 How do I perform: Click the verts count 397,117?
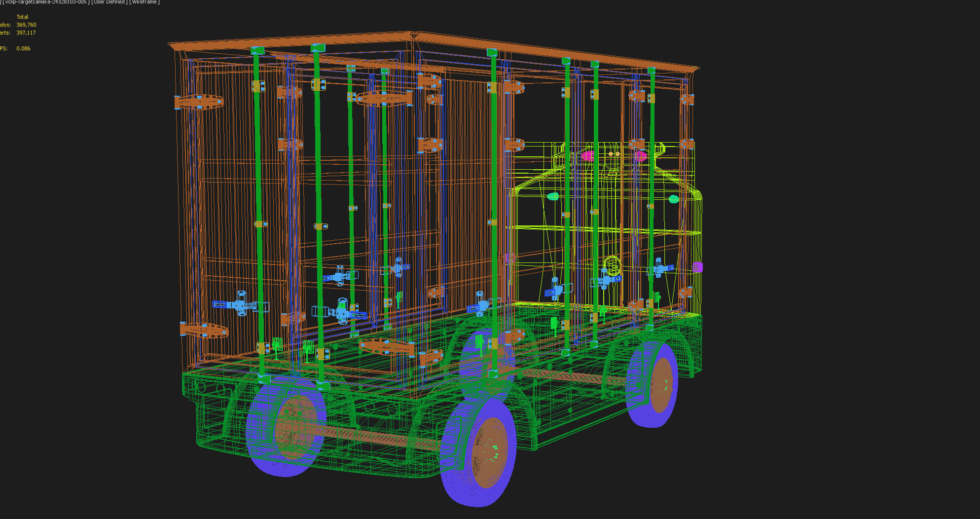pos(26,33)
